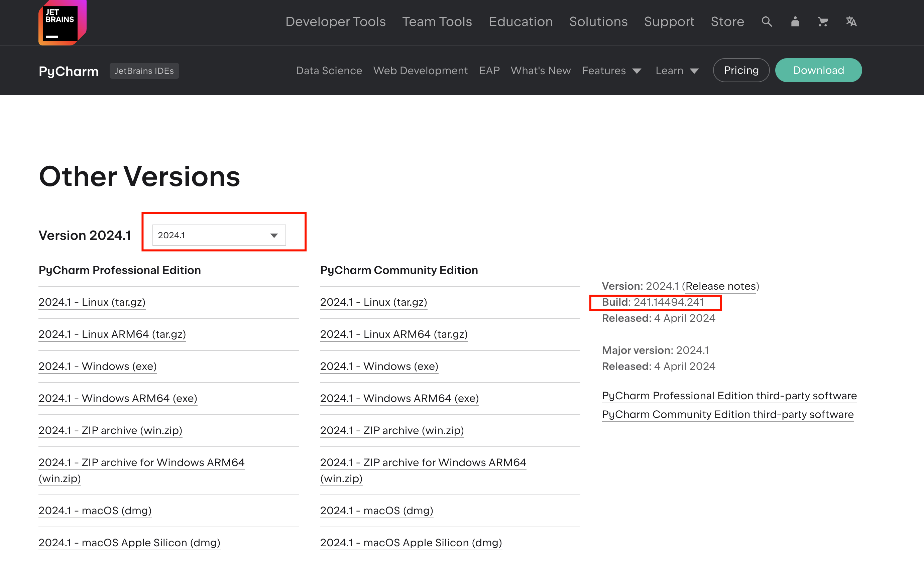
Task: Expand the Features dropdown menu
Action: [x=611, y=70]
